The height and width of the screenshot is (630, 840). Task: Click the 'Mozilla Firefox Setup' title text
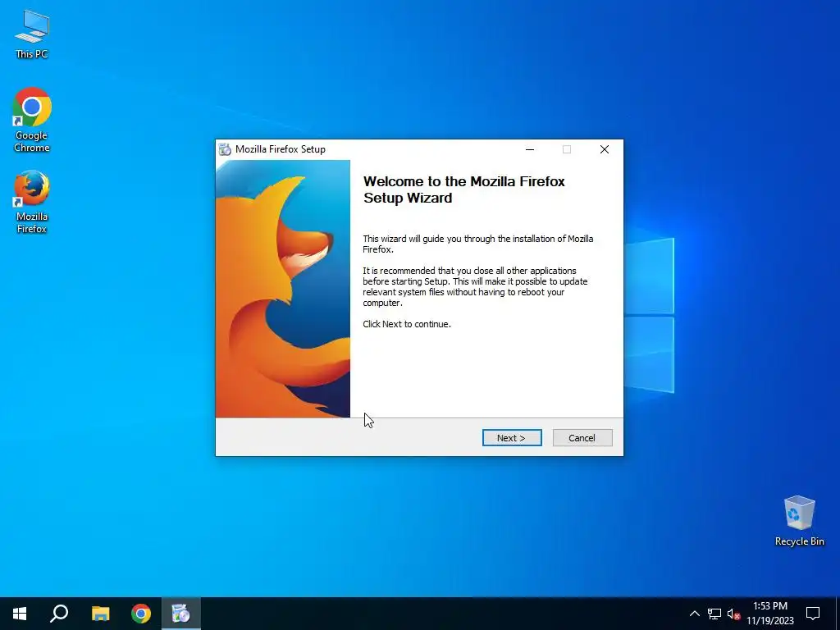[281, 149]
